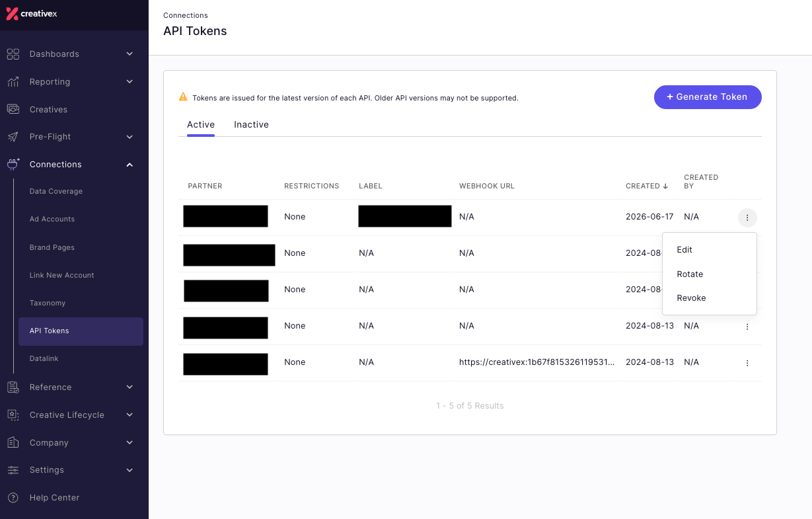812x519 pixels.
Task: Click the Connections plug icon
Action: pos(13,165)
